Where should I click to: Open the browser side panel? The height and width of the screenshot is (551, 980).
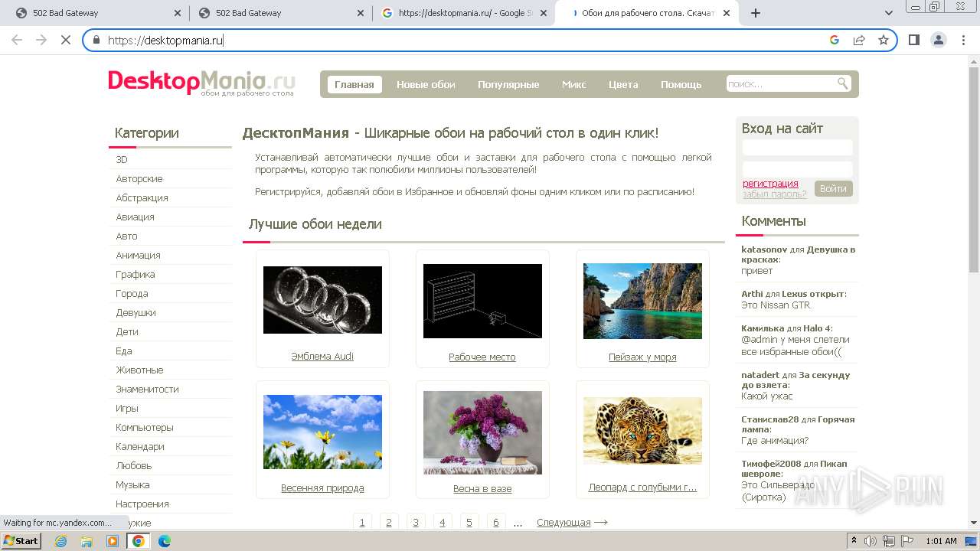coord(913,40)
